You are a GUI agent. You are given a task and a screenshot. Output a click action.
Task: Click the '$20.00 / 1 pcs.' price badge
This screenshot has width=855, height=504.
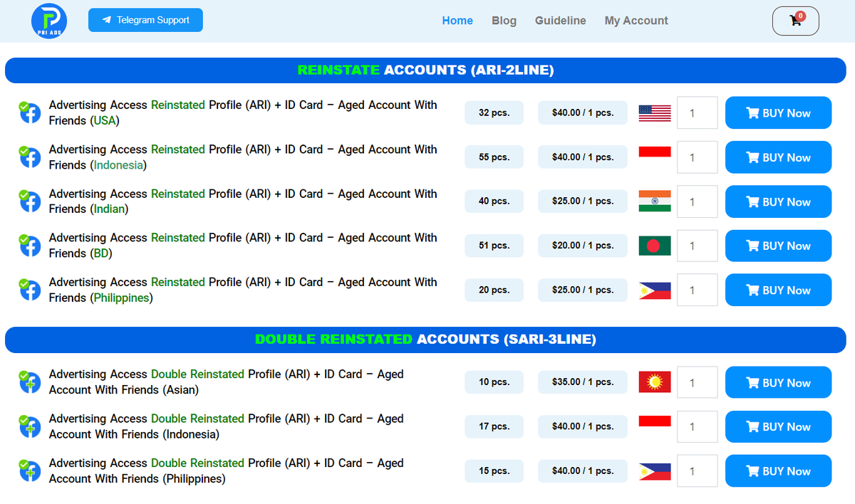coord(583,245)
